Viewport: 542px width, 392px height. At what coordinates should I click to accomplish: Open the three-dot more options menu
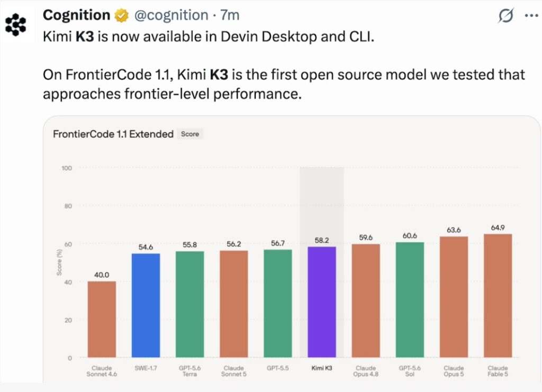pos(531,15)
